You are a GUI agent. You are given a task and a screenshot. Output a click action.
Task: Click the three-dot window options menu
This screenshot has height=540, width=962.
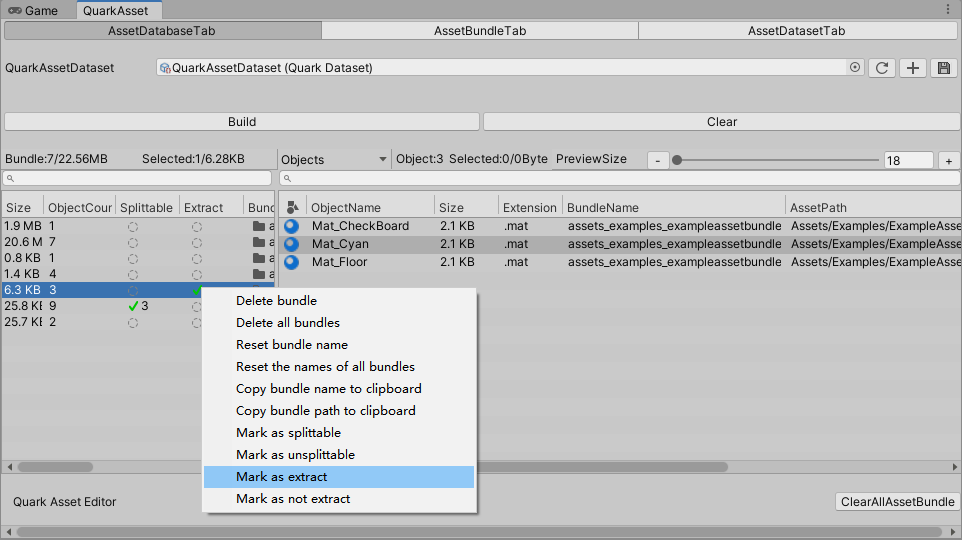pyautogui.click(x=948, y=9)
